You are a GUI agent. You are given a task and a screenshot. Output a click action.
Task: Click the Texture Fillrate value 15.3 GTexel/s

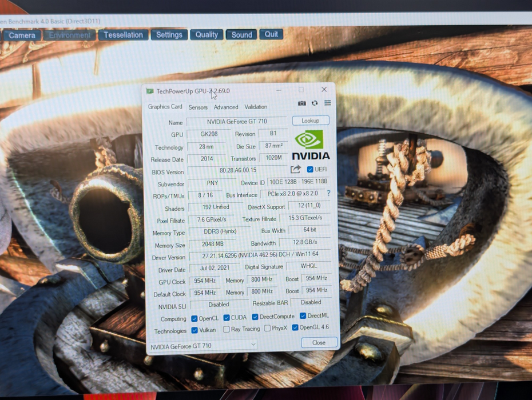pos(305,218)
